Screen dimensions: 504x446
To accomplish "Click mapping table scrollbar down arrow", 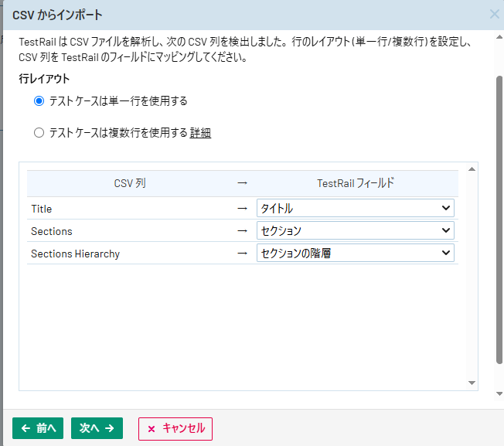I will pos(472,383).
